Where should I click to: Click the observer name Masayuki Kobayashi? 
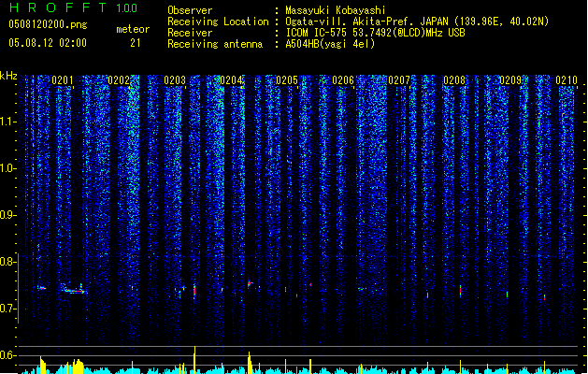tap(336, 10)
